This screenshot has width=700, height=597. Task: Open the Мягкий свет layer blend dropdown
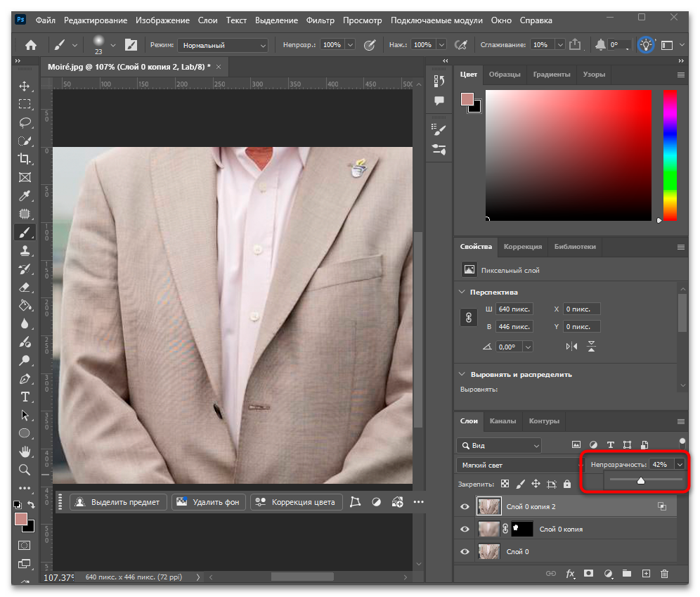click(521, 465)
